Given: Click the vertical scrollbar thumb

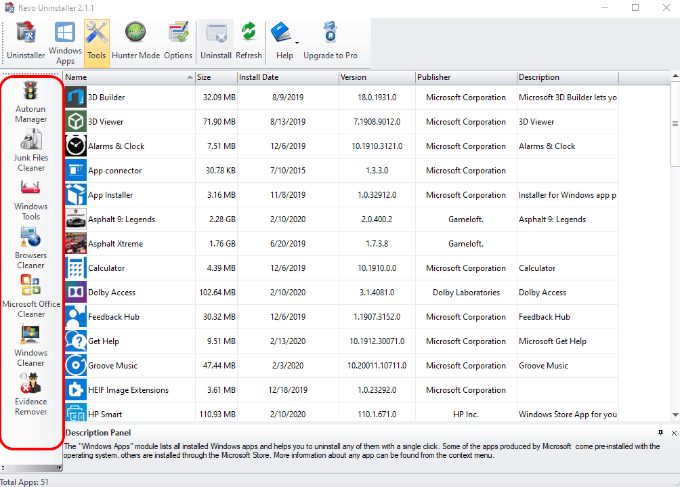Looking at the screenshot, I should pyautogui.click(x=675, y=124).
